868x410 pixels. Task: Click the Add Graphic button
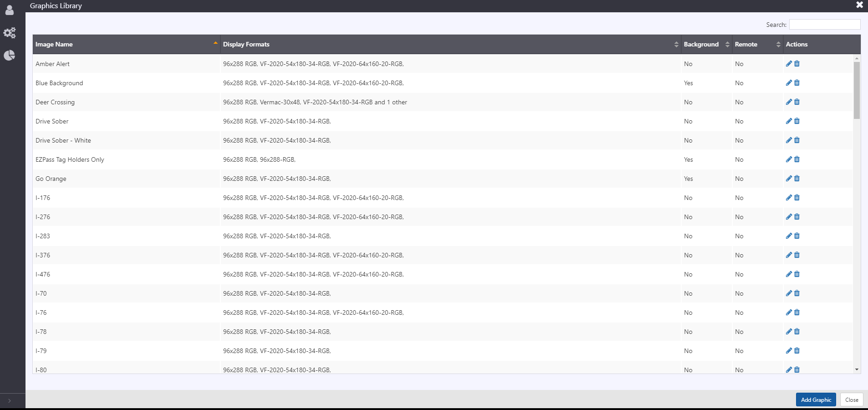click(x=816, y=400)
